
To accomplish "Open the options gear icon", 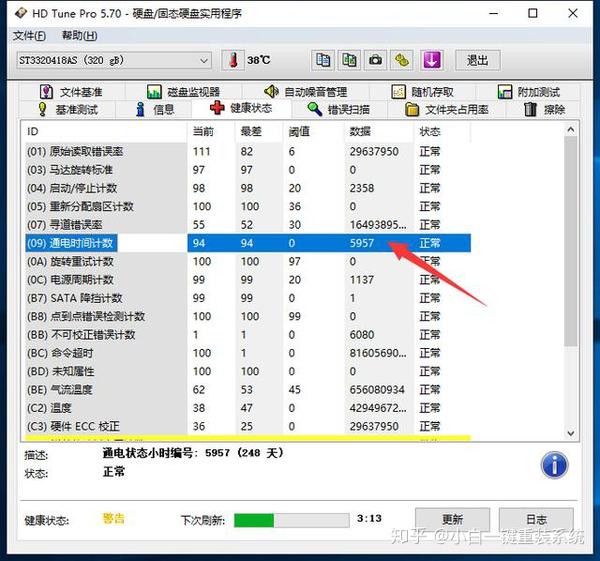I will pos(401,60).
